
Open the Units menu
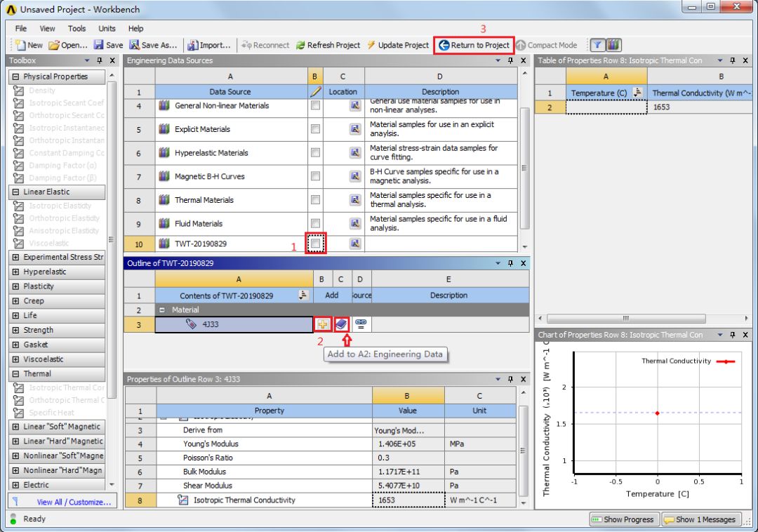pyautogui.click(x=107, y=29)
